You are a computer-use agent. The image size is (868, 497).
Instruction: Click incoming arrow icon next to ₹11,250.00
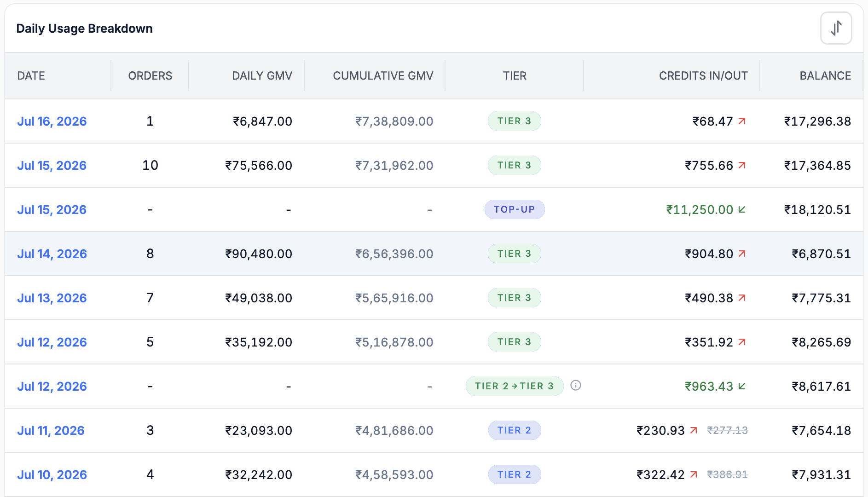point(742,210)
